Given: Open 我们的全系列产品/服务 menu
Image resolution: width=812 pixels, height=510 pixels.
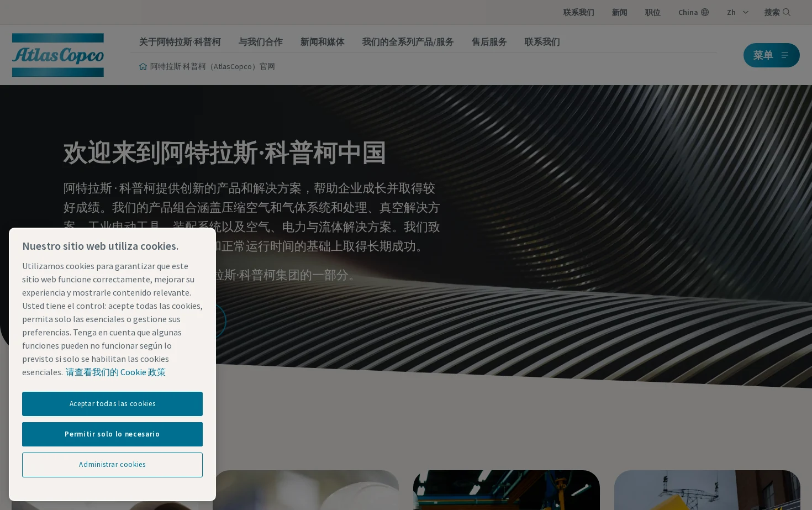Looking at the screenshot, I should click(408, 42).
